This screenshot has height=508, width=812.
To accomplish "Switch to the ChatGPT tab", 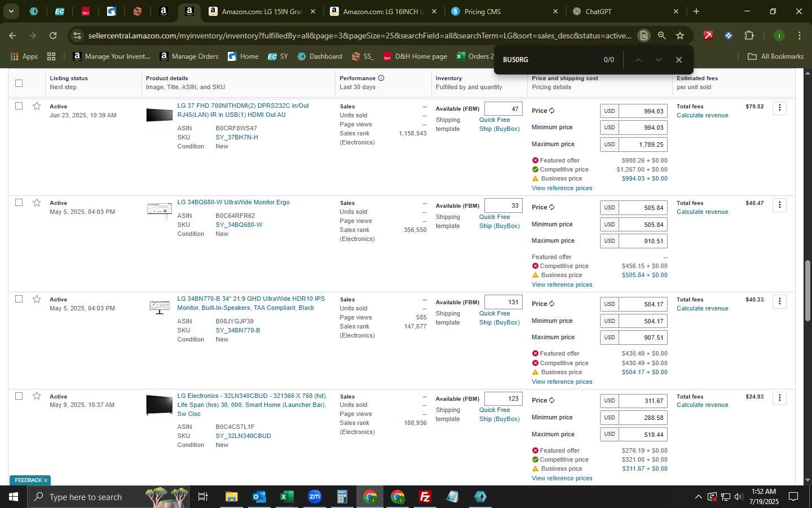I will click(x=626, y=11).
